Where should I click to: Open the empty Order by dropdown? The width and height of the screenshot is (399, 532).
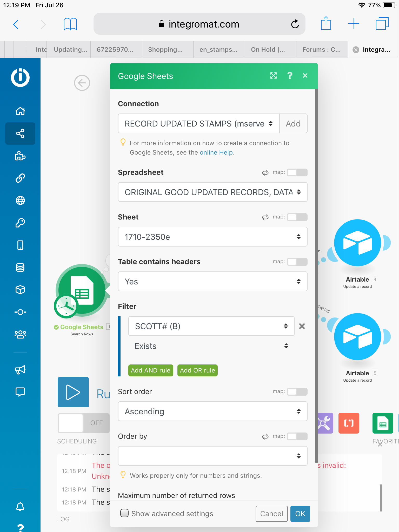tap(213, 456)
